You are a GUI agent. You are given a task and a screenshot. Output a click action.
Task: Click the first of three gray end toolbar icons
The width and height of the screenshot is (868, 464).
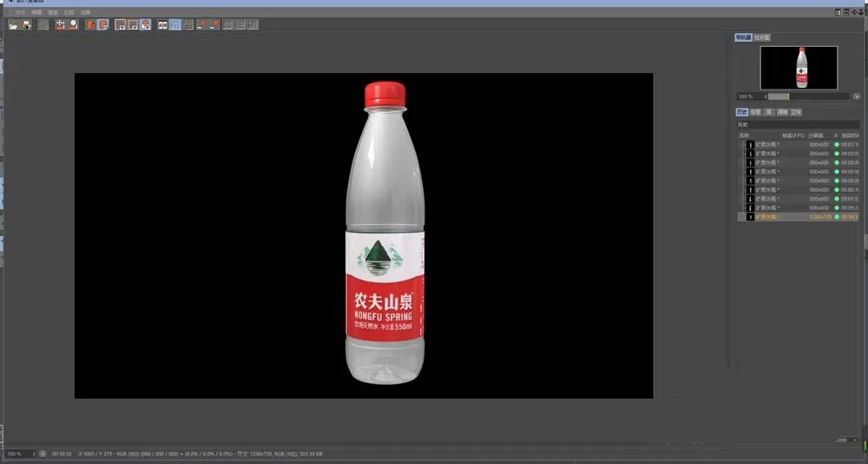click(x=227, y=24)
